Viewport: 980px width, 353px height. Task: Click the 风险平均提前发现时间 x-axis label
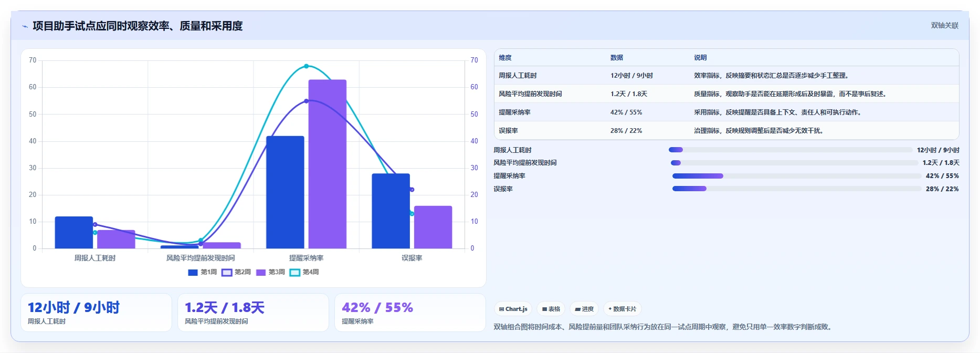201,258
